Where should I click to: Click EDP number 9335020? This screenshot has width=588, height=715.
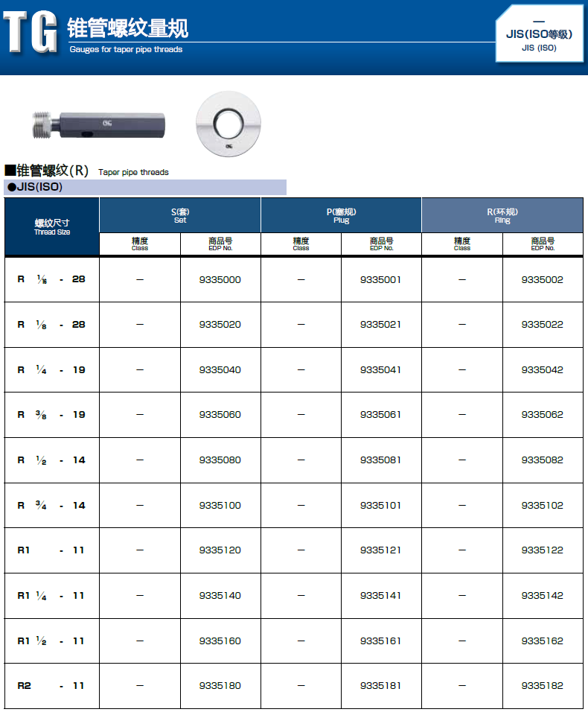coord(220,324)
